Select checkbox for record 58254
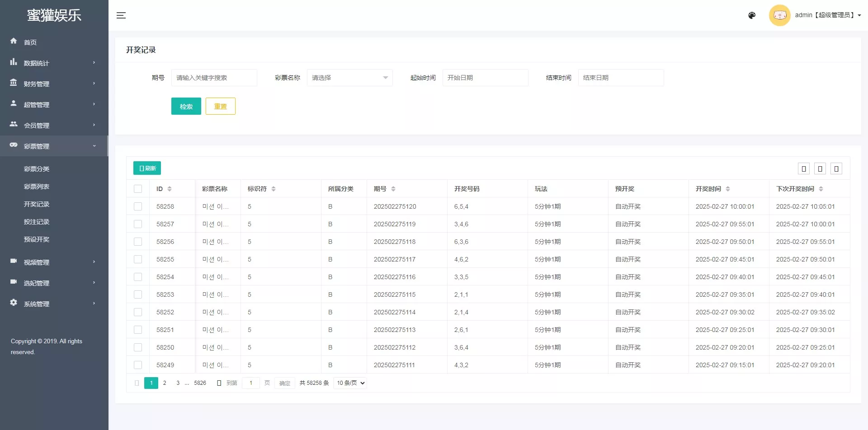This screenshot has width=868, height=430. pos(138,277)
